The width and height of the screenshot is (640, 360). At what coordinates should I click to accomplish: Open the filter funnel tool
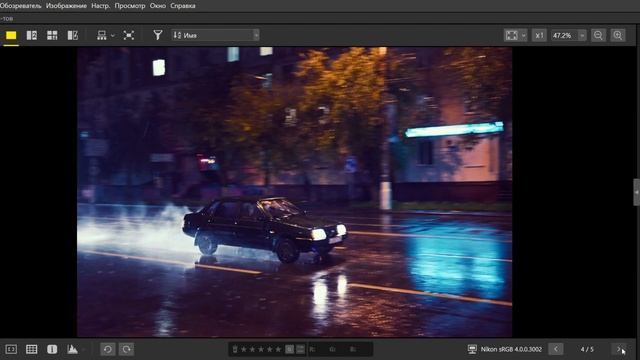(x=158, y=36)
